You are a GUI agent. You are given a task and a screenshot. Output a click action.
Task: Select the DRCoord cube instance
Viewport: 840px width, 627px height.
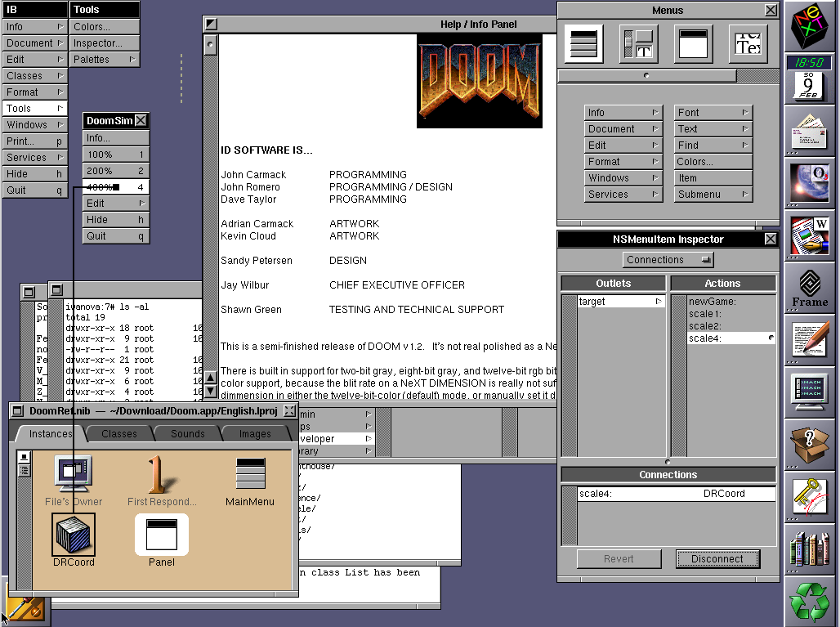coord(74,534)
